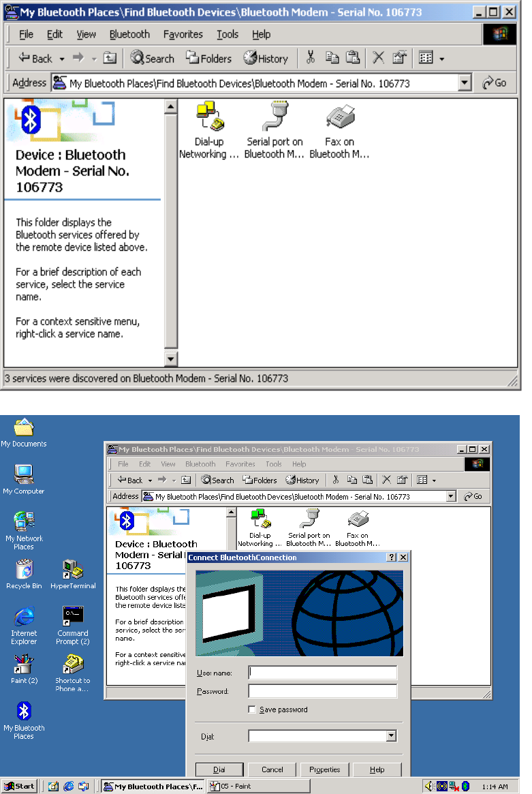Expand Address bar dropdown in top window
Image resolution: width=532 pixels, height=794 pixels.
(x=465, y=83)
